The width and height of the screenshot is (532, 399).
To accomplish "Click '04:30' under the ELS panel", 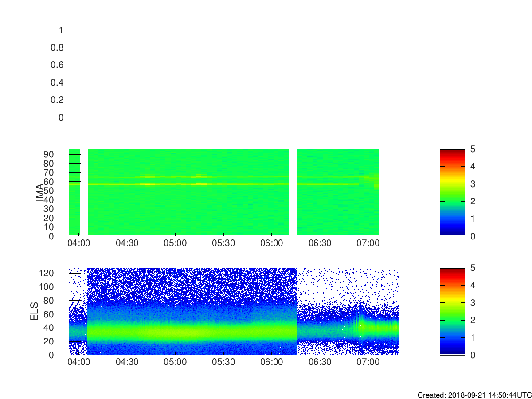I will coord(127,362).
